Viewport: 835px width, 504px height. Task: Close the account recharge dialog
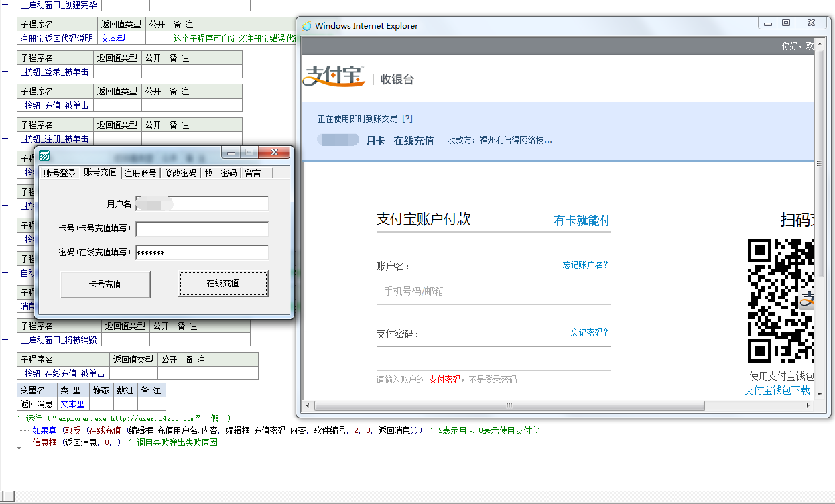pos(273,153)
